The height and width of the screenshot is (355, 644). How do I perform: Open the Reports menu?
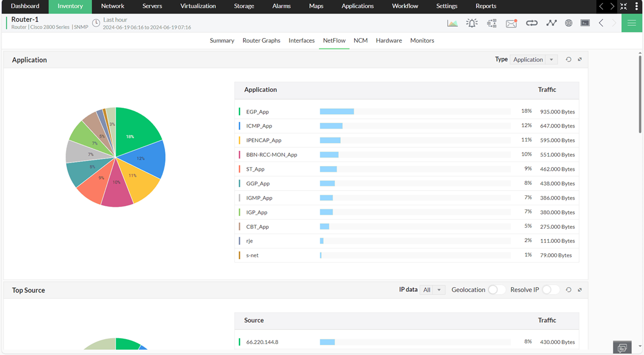tap(486, 6)
